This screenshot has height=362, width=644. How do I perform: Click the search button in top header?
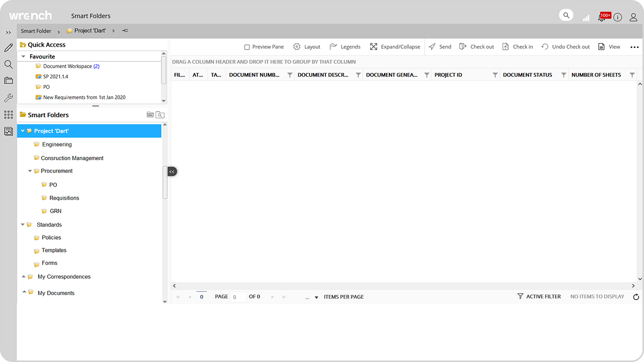567,16
